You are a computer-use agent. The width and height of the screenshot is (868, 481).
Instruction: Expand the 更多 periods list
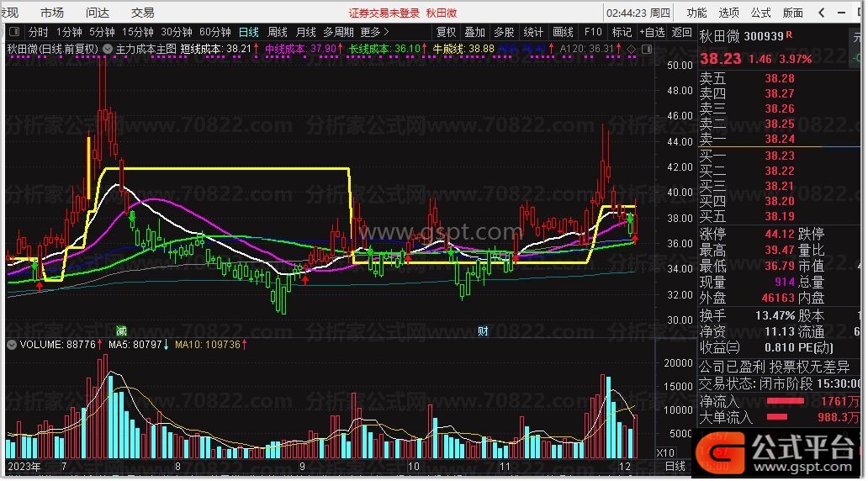375,32
